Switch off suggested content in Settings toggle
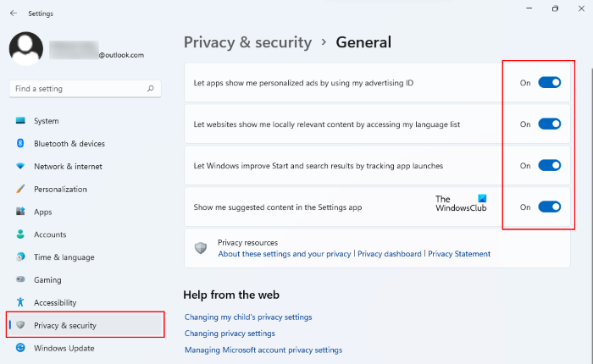The width and height of the screenshot is (593, 364). pos(550,207)
